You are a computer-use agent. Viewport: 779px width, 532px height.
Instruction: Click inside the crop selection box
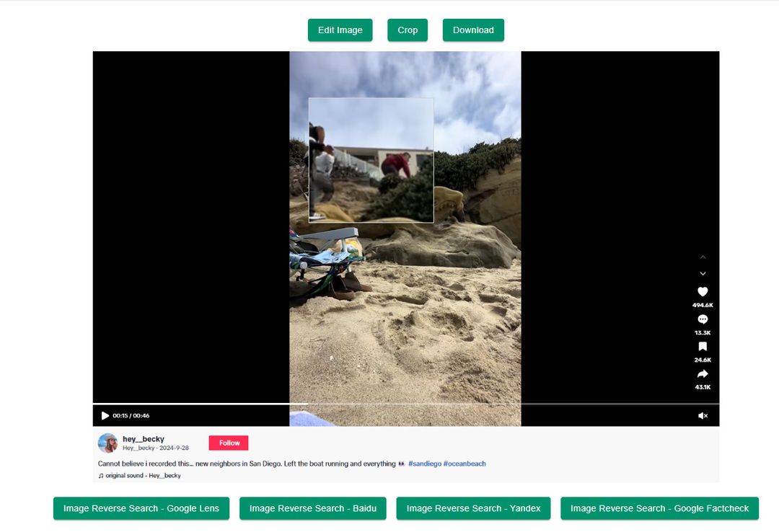coord(371,160)
